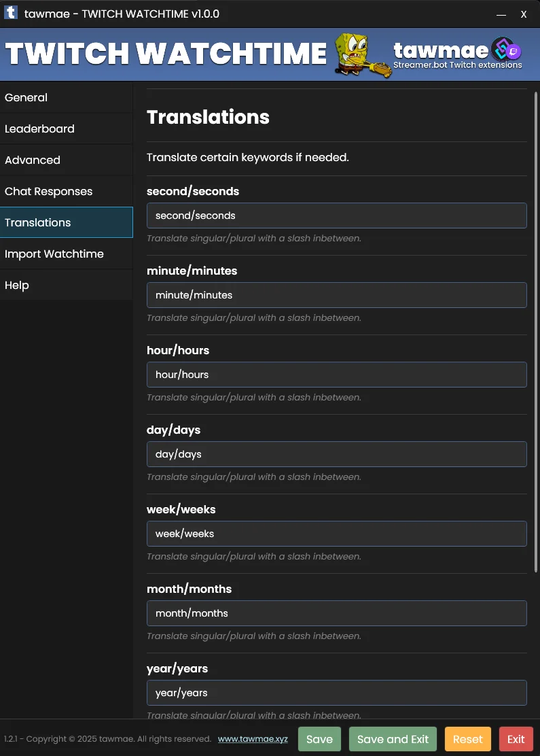
Task: Click the year/years text field
Action: point(337,693)
